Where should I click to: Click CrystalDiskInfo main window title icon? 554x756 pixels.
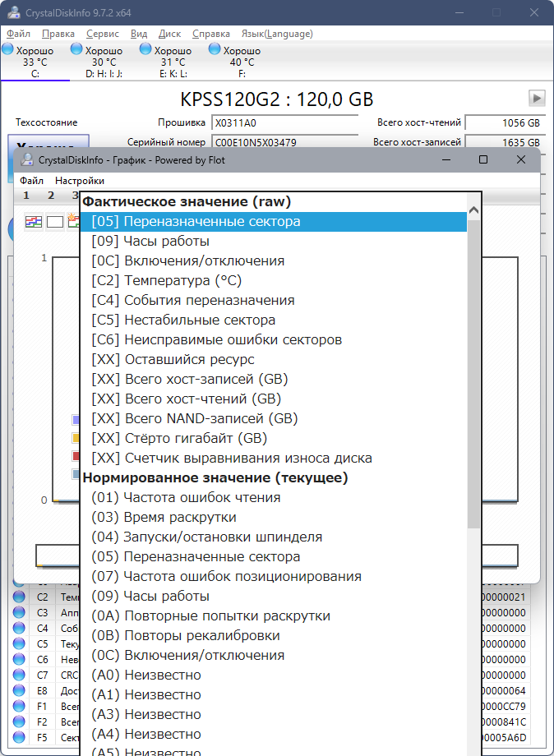pos(14,12)
